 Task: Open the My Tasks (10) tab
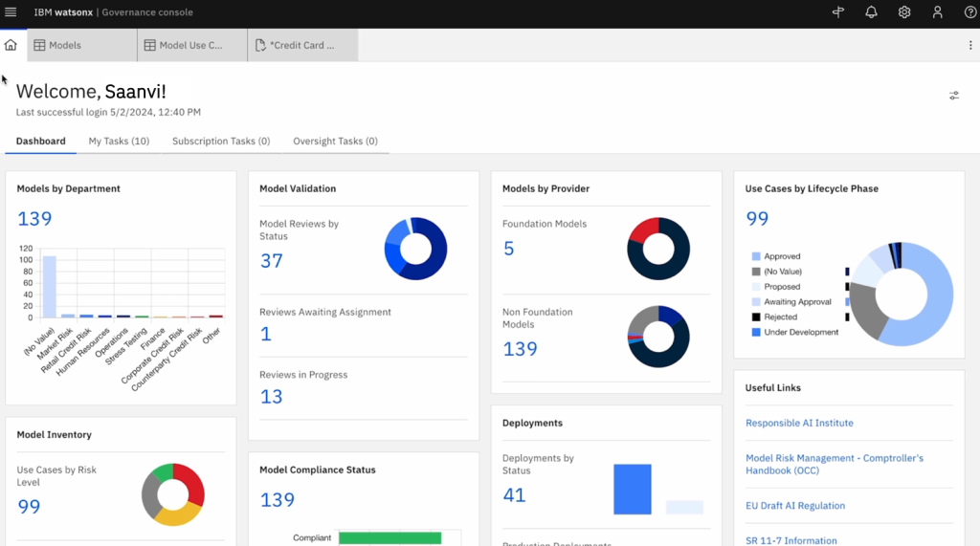click(119, 142)
